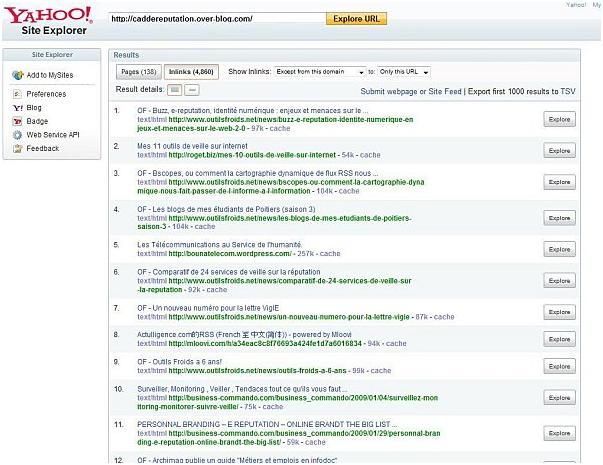The height and width of the screenshot is (465, 603).
Task: Click Explore for 'Mes 11 outils de veille'
Action: (x=560, y=150)
